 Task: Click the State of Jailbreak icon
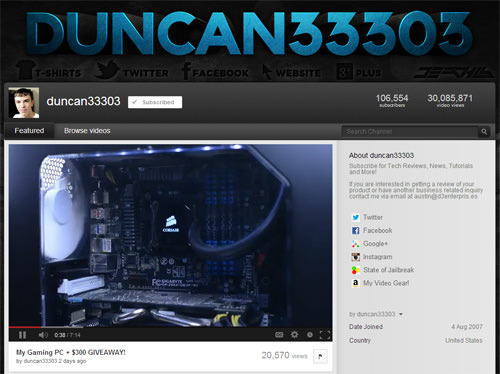[x=356, y=270]
